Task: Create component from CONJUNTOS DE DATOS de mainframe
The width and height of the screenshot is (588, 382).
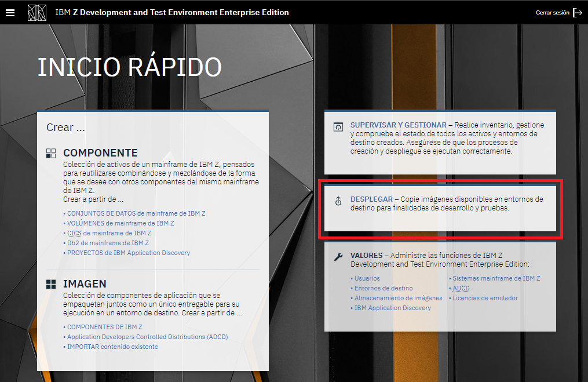Action: click(136, 213)
